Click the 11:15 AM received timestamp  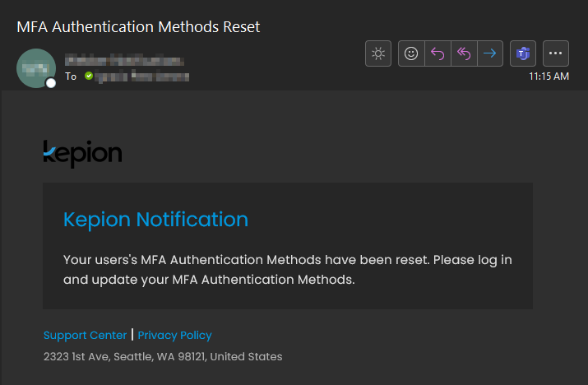(549, 77)
